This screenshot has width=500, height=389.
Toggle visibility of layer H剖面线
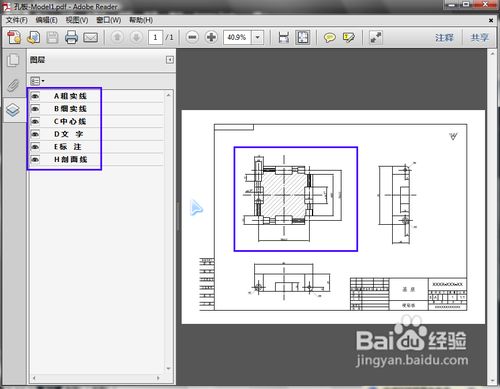click(35, 160)
